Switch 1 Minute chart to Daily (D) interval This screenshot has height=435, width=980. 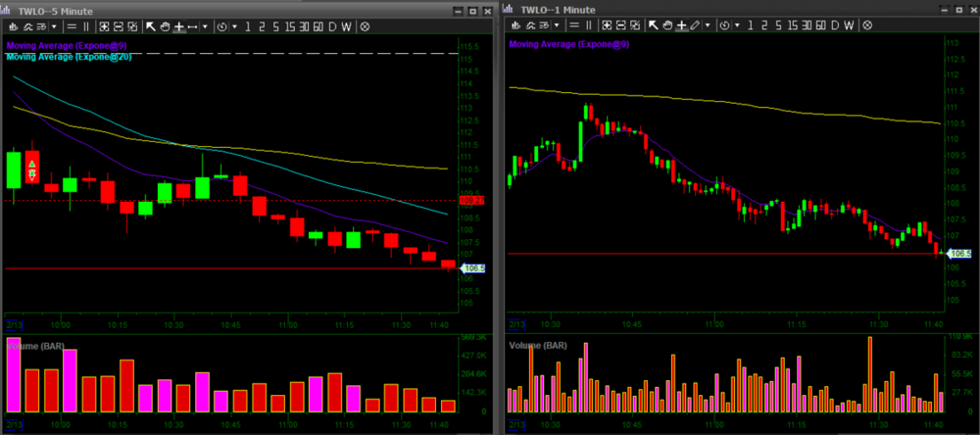point(835,25)
